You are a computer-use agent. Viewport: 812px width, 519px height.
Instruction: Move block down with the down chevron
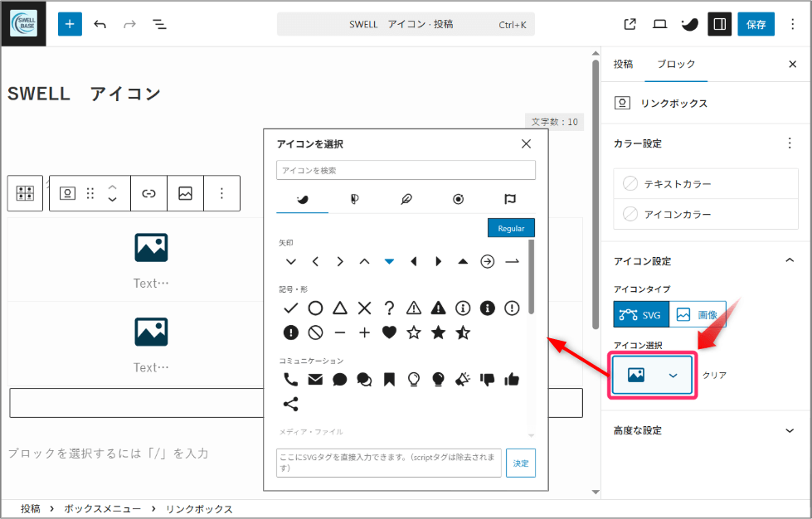click(x=112, y=200)
